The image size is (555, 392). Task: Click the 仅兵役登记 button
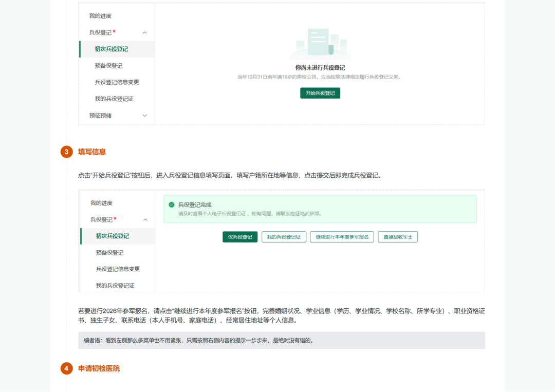[x=240, y=237]
